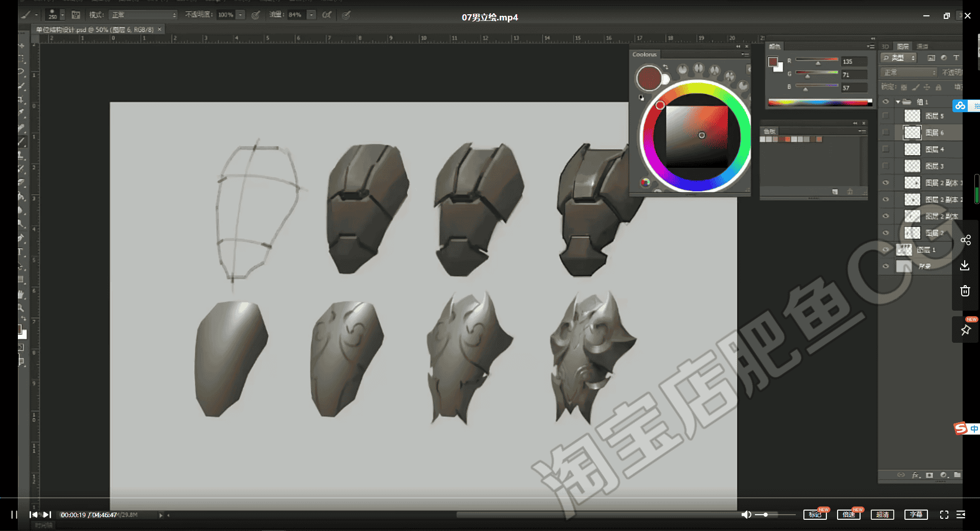Expand the 流量 flow slider arrow
The image size is (980, 531).
coord(311,15)
